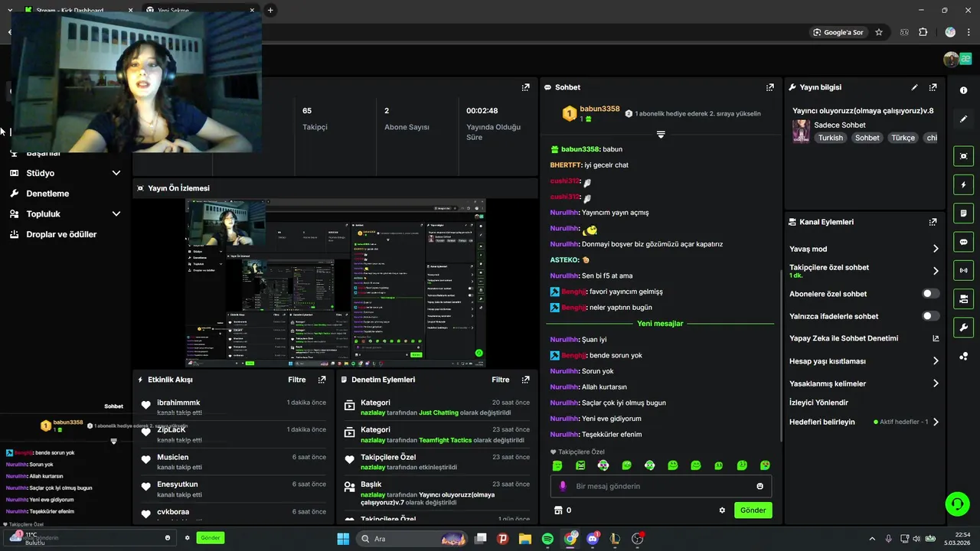Click the Turkish tag in stream info
The height and width of the screenshot is (551, 980).
click(x=830, y=138)
